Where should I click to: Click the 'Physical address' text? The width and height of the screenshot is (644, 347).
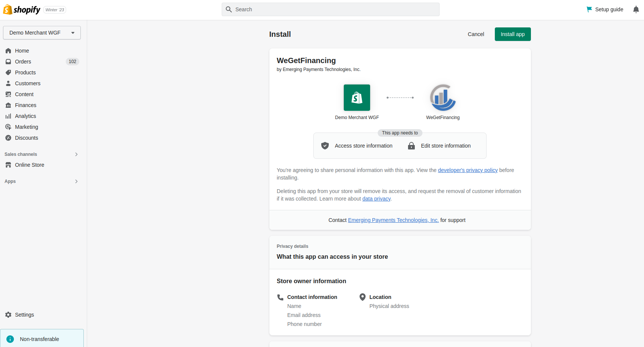389,306
